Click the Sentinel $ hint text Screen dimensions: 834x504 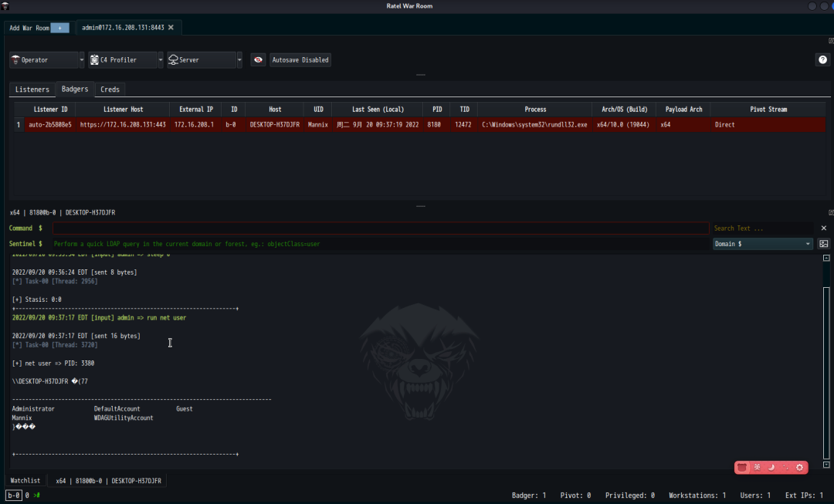pyautogui.click(x=187, y=244)
